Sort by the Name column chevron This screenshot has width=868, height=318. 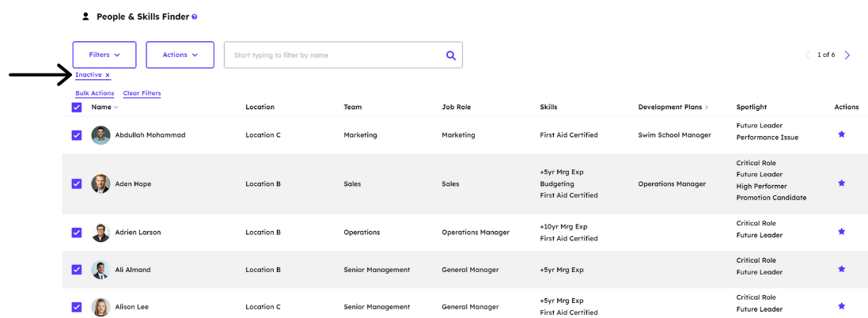(x=116, y=108)
